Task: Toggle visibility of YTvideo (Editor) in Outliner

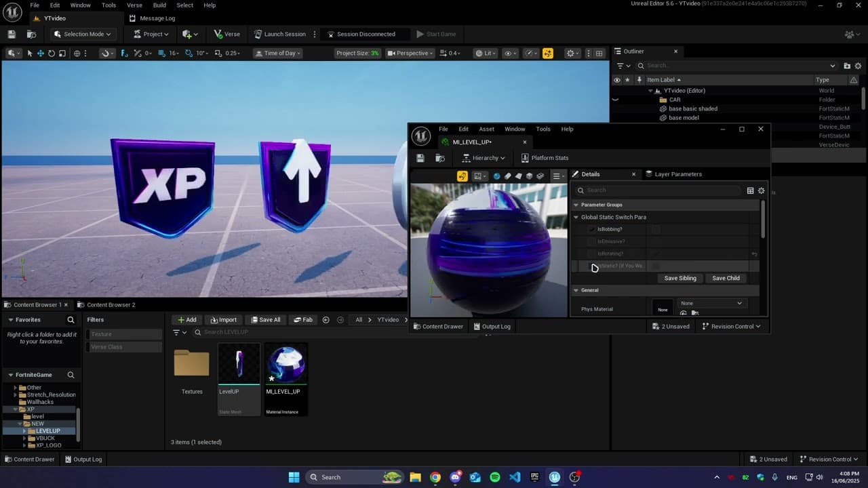Action: click(616, 91)
